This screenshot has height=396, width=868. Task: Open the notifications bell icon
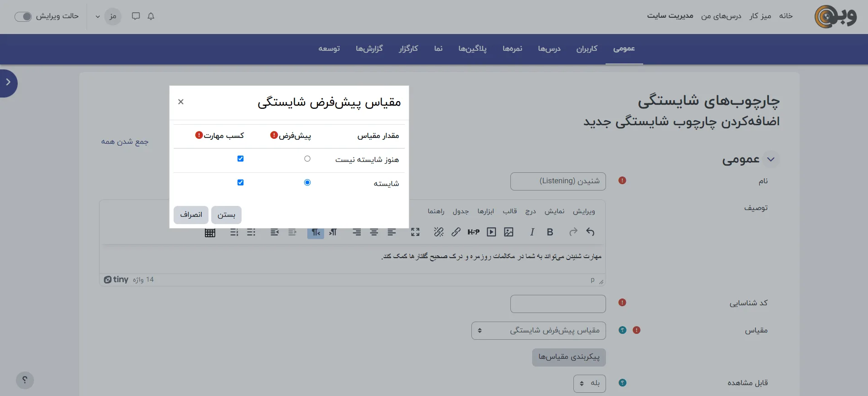(x=151, y=16)
